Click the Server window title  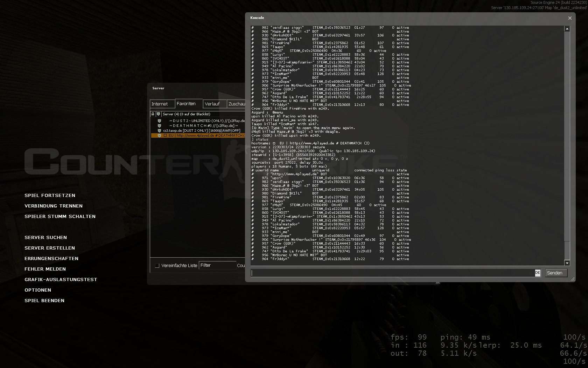pyautogui.click(x=158, y=88)
